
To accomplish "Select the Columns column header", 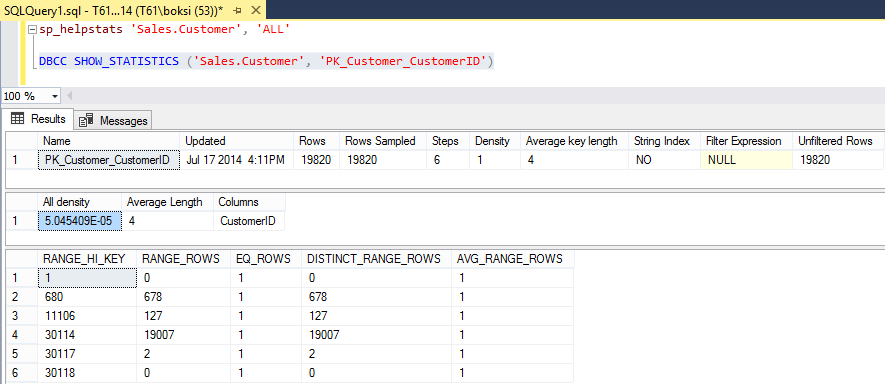I will 249,202.
